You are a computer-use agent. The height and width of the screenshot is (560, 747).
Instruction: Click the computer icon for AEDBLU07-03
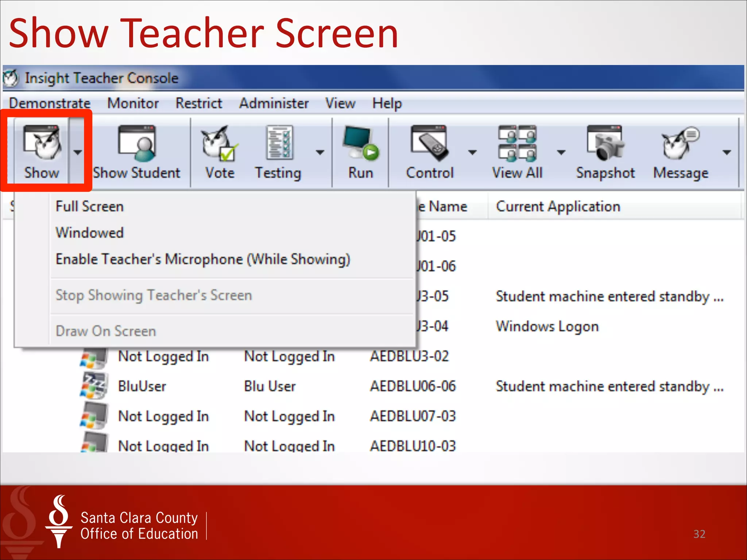pos(94,416)
